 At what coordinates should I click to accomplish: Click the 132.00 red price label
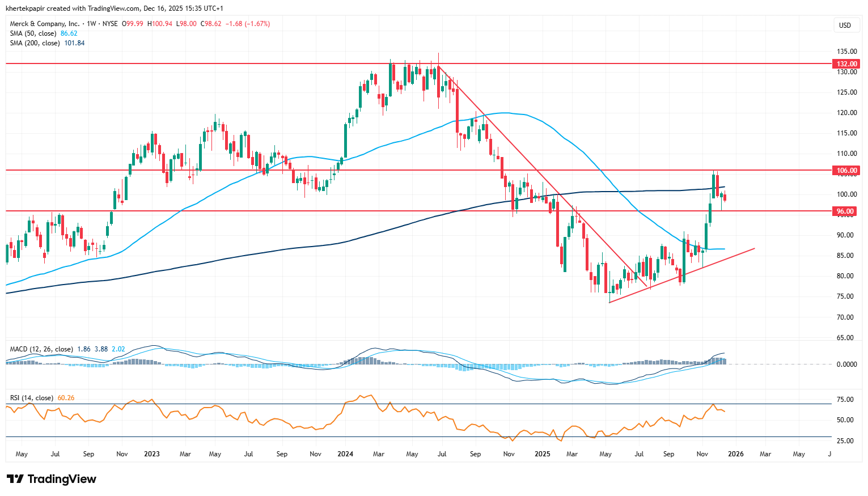click(846, 64)
